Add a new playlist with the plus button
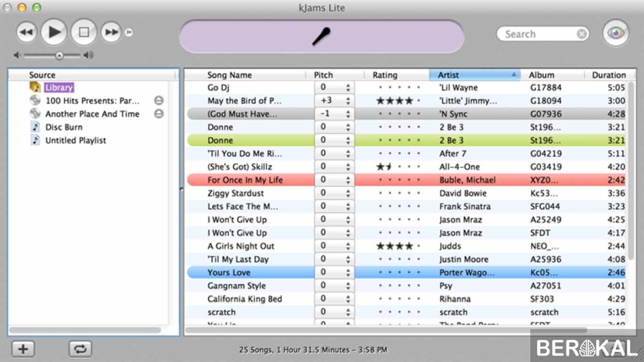 pos(23,349)
